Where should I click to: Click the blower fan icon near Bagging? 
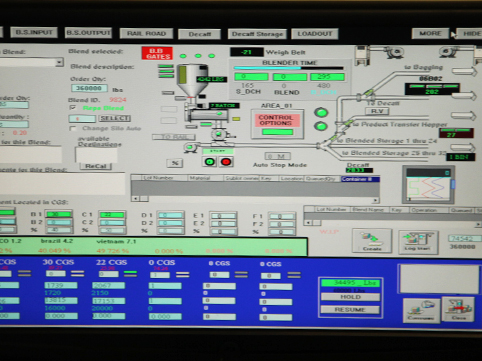[x=395, y=52]
